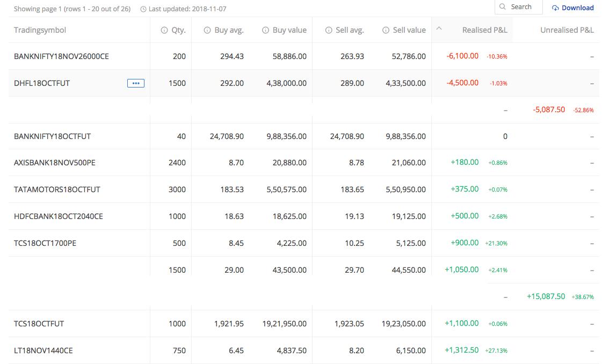Click unrealised loss -5,087.50
The width and height of the screenshot is (609, 364).
[549, 110]
